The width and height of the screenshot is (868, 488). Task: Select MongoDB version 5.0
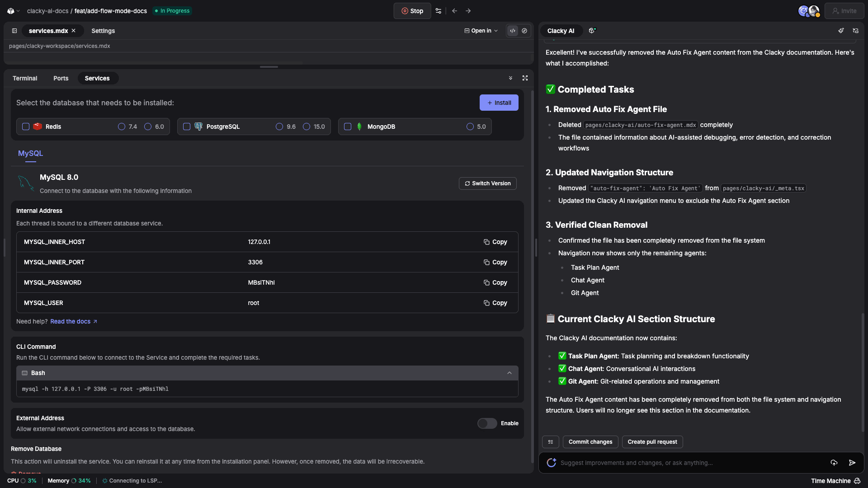pos(470,127)
